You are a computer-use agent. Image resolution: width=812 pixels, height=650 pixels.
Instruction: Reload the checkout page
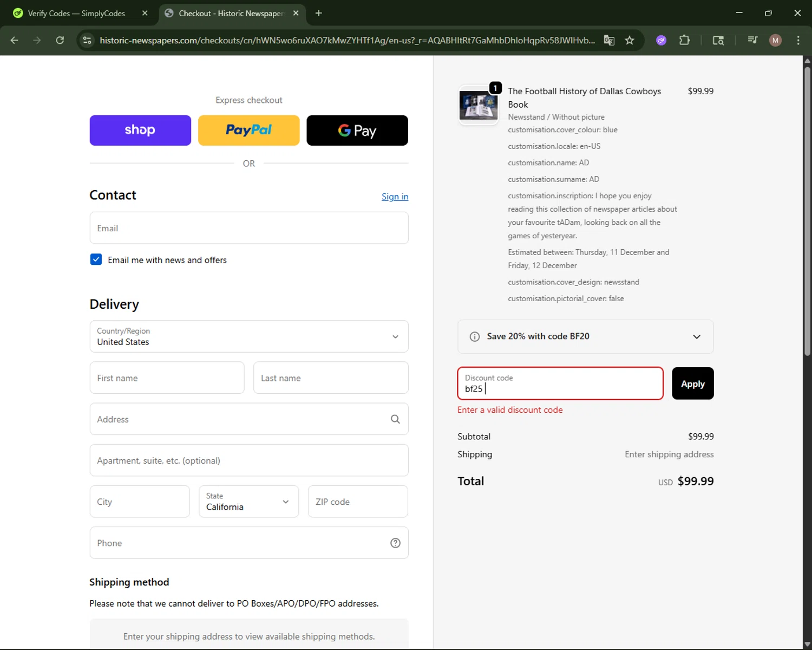60,40
